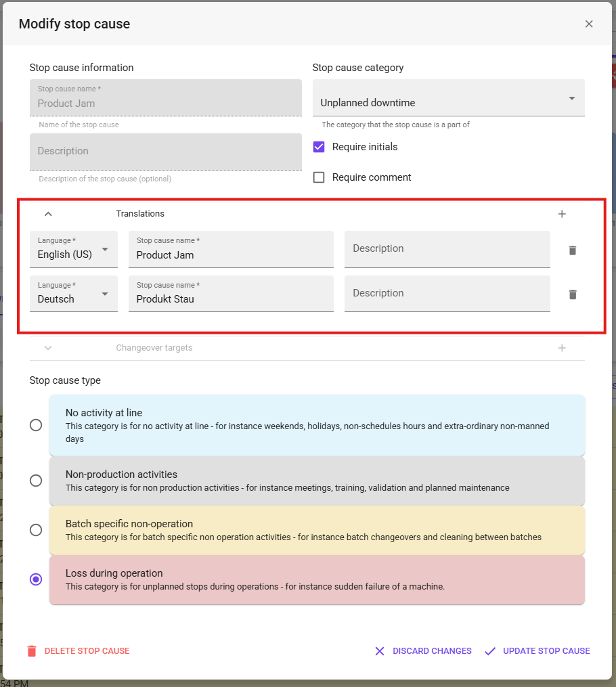
Task: Click the hint about the category the stop cause belongs to
Action: coord(395,125)
